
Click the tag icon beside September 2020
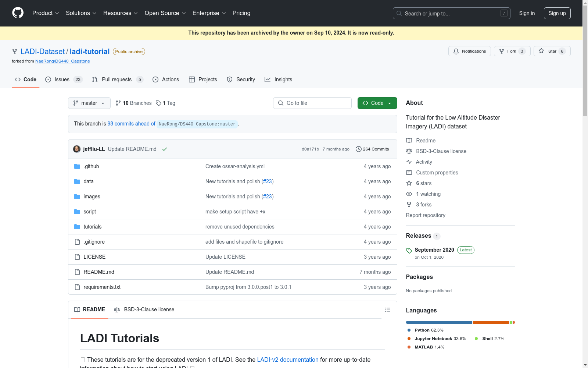pyautogui.click(x=409, y=251)
